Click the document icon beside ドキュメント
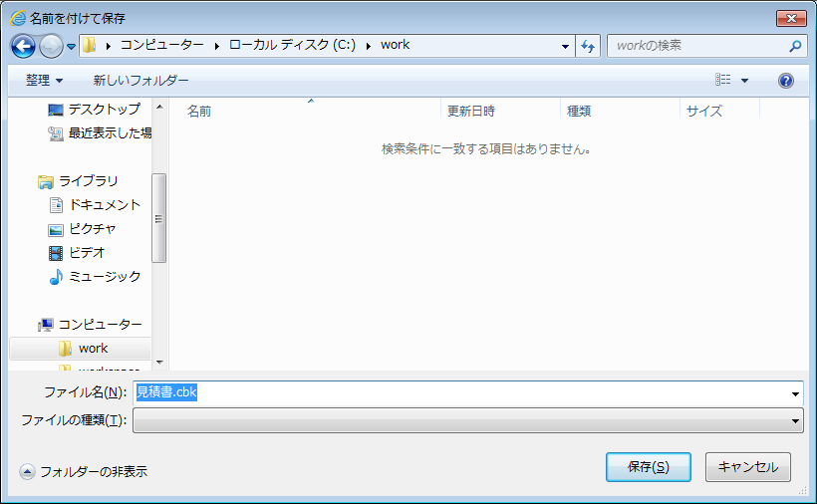Image resolution: width=817 pixels, height=504 pixels. point(56,205)
